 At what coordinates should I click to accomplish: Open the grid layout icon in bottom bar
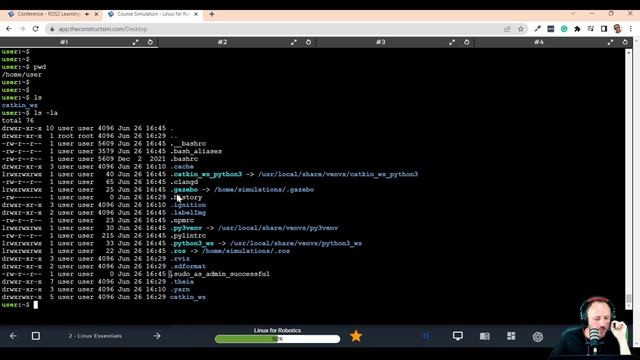click(511, 336)
